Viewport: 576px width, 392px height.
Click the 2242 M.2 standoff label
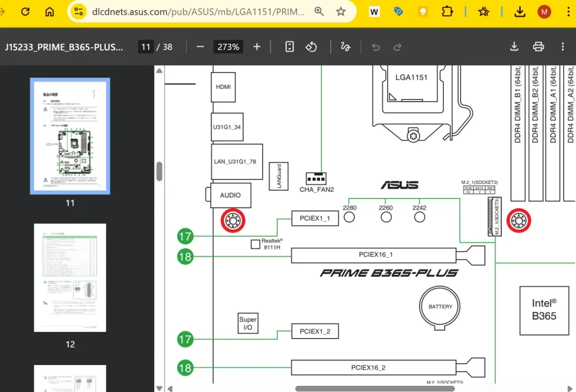point(419,208)
